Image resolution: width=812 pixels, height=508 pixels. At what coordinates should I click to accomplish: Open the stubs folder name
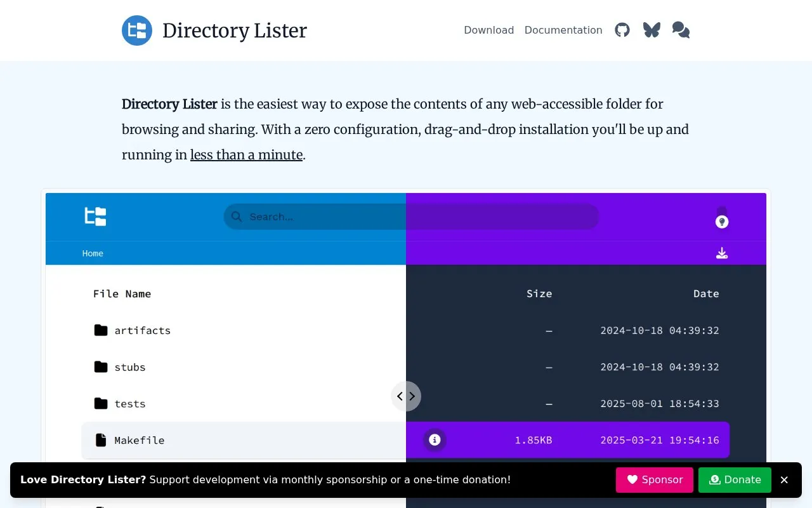coord(130,367)
